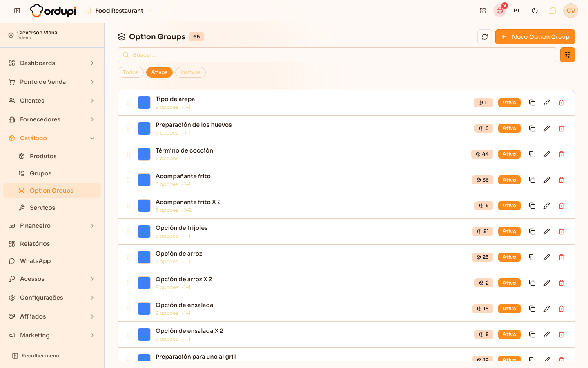Go to Relatórios in the sidebar

point(52,244)
